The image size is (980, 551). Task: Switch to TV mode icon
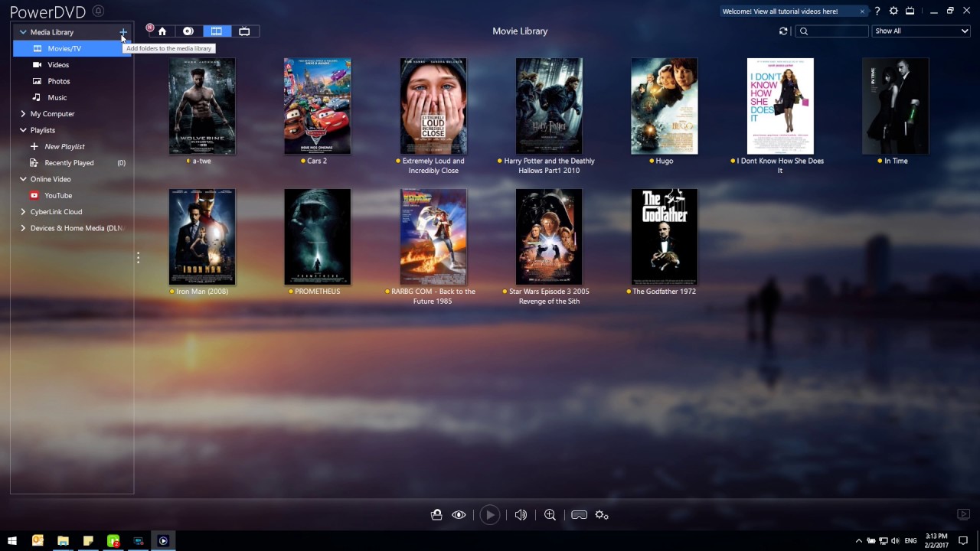pyautogui.click(x=910, y=11)
